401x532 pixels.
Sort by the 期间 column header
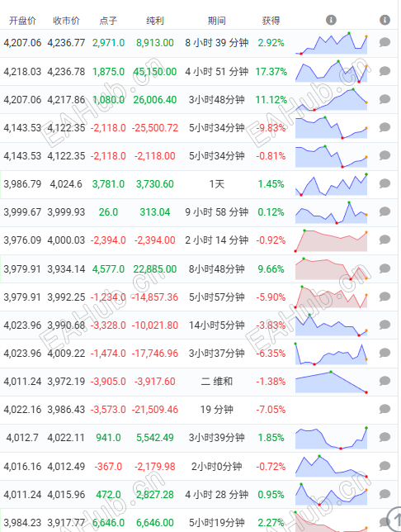(217, 21)
